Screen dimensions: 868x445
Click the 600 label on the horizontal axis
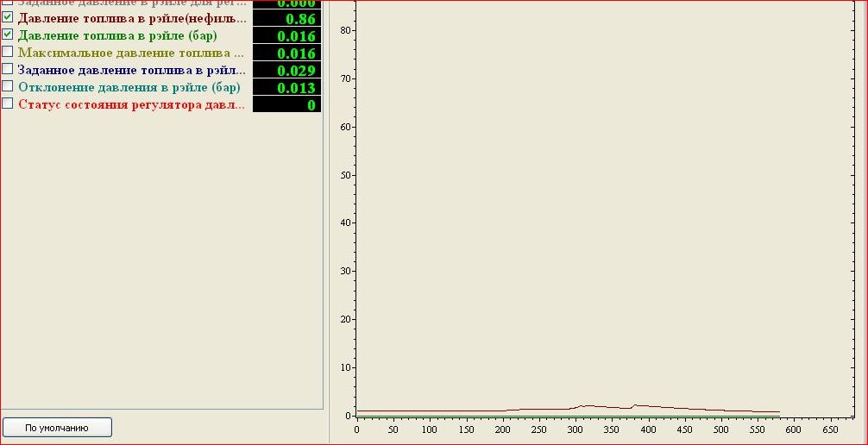[794, 429]
